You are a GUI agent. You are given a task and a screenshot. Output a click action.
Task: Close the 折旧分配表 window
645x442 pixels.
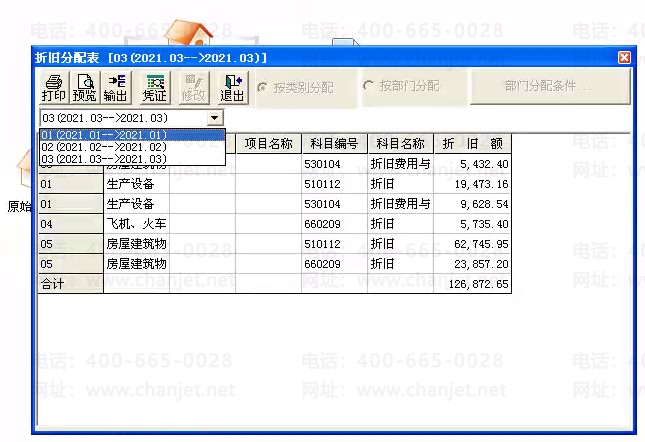pos(624,57)
